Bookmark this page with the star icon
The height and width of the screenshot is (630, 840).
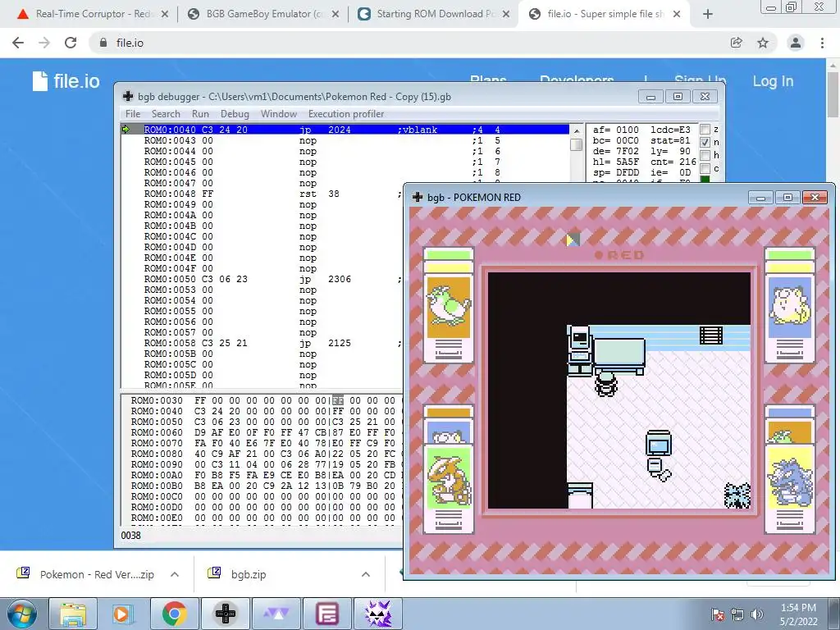[763, 43]
